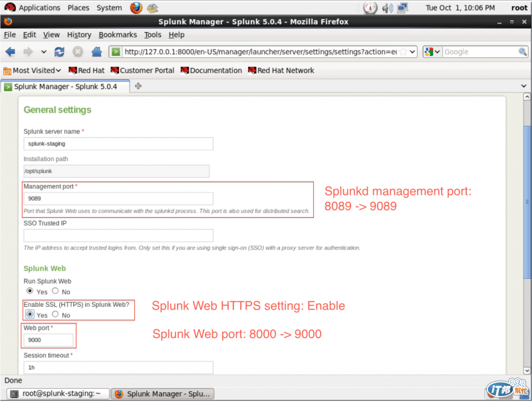
Task: Click the date and time clock
Action: coord(460,8)
